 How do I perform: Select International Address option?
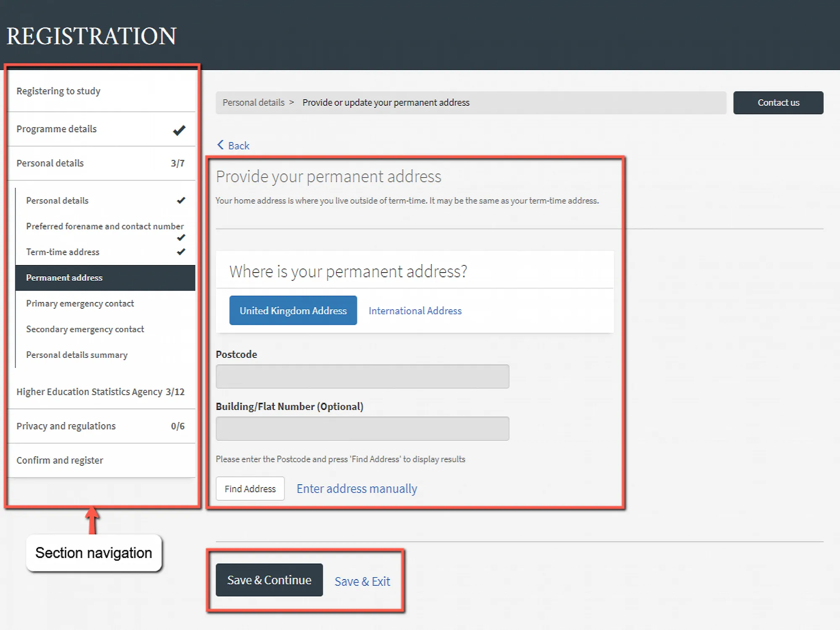click(x=415, y=310)
